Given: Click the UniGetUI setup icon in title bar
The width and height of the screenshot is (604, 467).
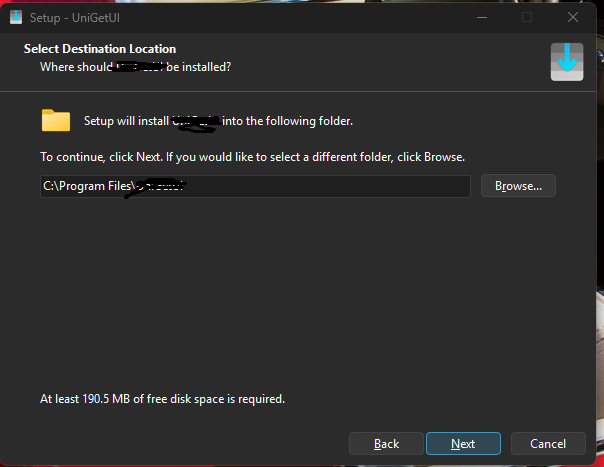Looking at the screenshot, I should point(16,17).
